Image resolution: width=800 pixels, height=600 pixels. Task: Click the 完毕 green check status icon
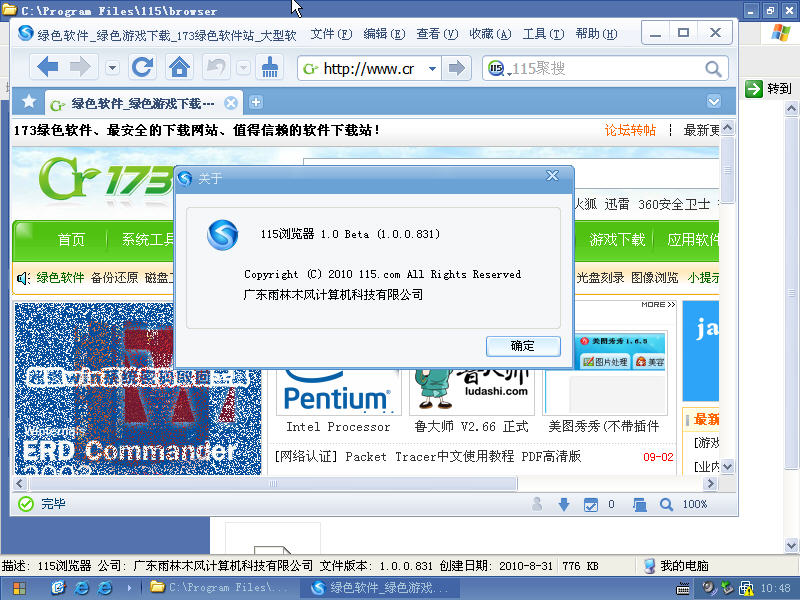click(26, 504)
